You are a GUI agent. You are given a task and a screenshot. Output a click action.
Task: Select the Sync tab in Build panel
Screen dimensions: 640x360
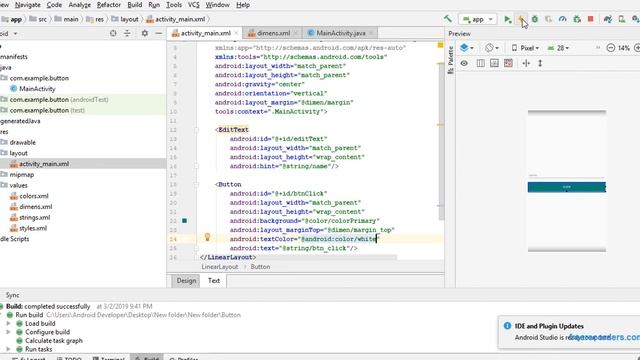click(x=12, y=295)
